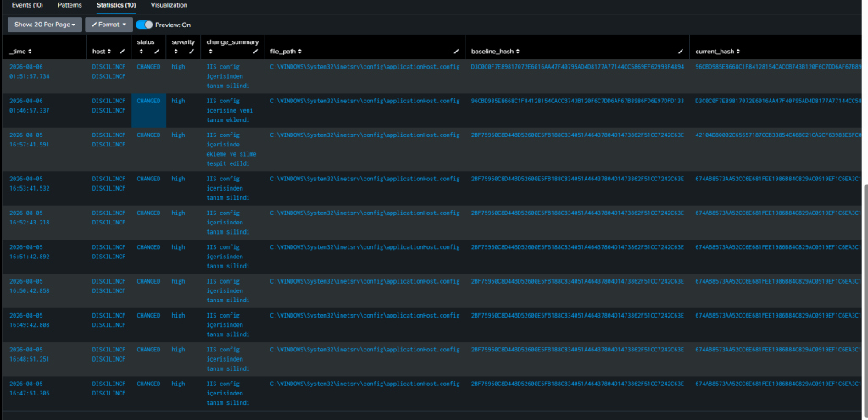
Task: Click the baseline_hash column pencil icon
Action: pos(681,52)
